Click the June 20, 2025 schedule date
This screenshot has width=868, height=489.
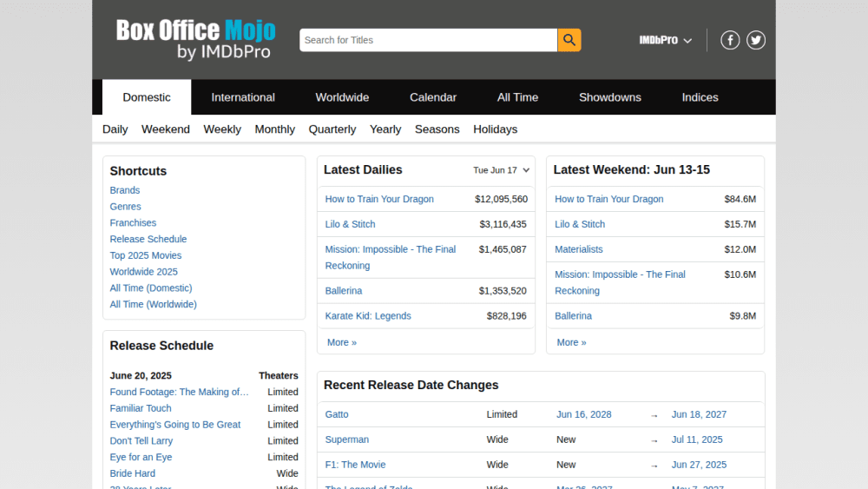pos(141,375)
